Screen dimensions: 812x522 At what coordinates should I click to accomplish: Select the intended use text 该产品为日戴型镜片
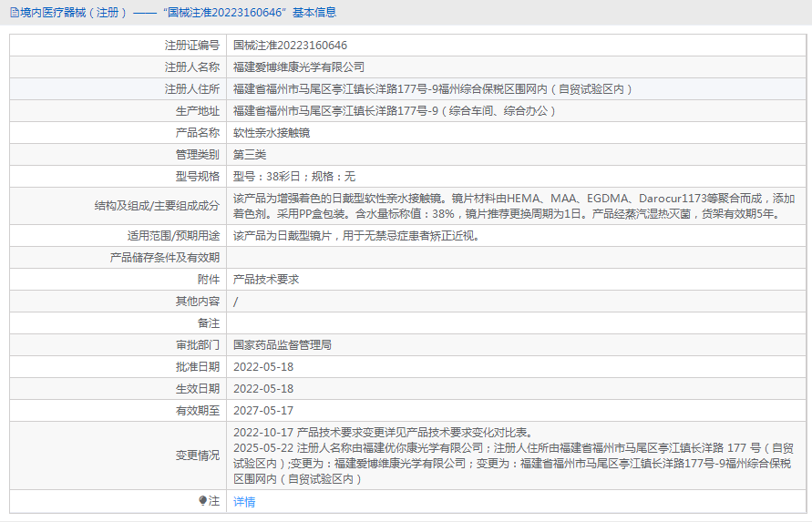(x=357, y=236)
